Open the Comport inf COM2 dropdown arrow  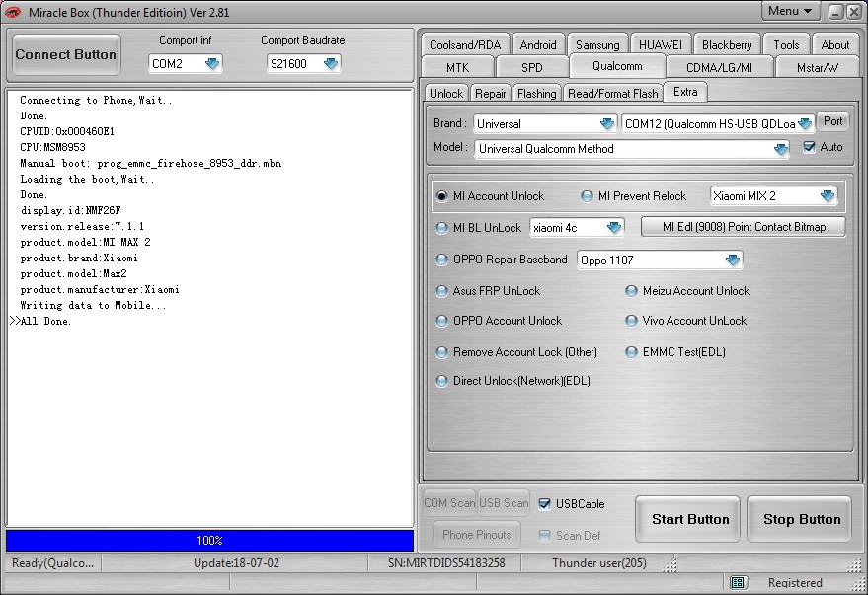coord(212,63)
